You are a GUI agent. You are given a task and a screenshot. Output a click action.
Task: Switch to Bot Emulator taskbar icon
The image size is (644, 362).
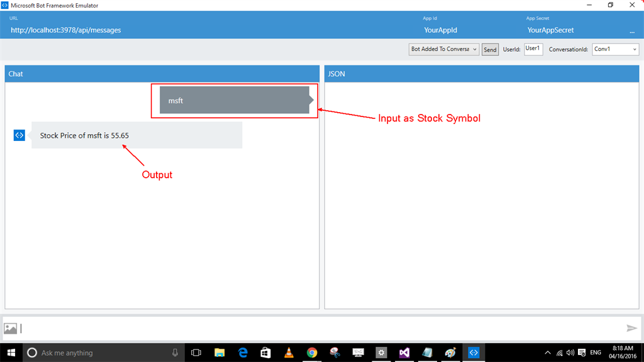[x=474, y=353]
